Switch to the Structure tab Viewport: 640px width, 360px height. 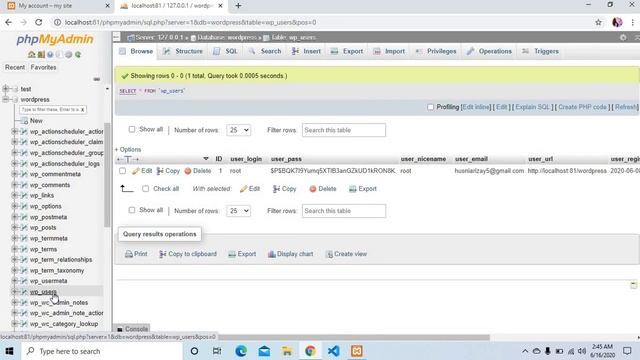tap(183, 51)
